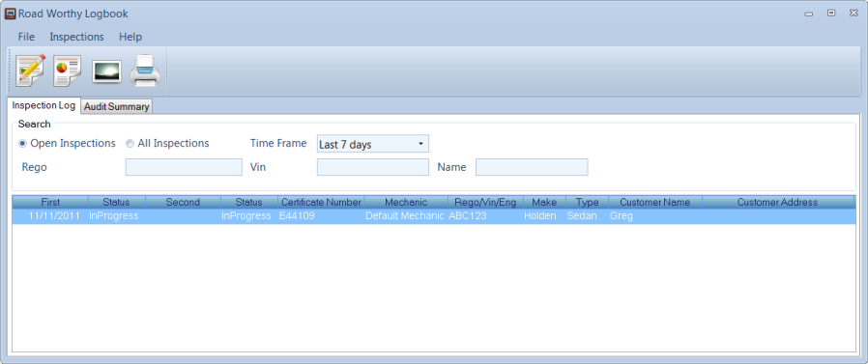868x364 pixels.
Task: Click into the Name search field
Action: tap(532, 167)
